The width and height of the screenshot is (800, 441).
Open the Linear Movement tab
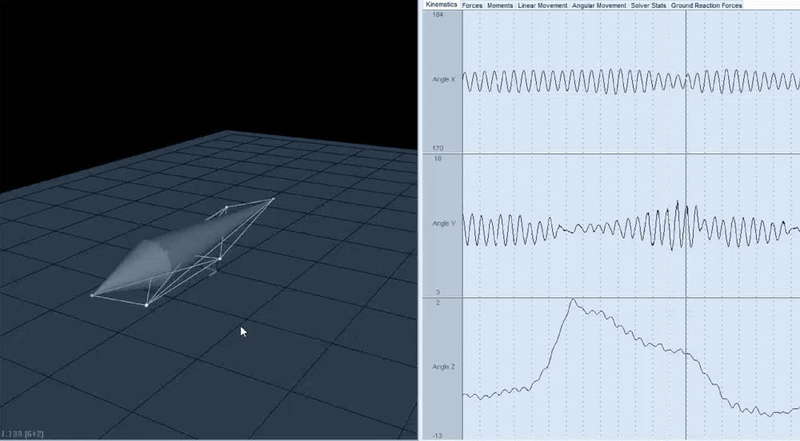[x=542, y=5]
